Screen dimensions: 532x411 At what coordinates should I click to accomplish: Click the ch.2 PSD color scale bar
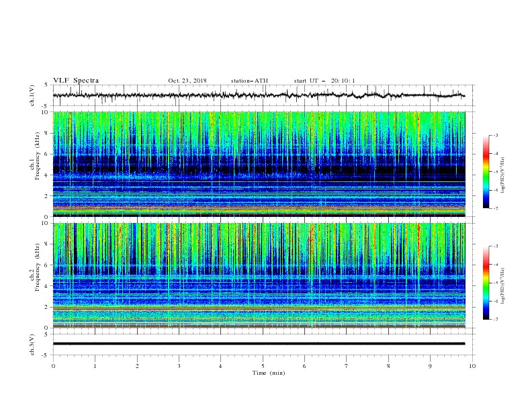486,283
